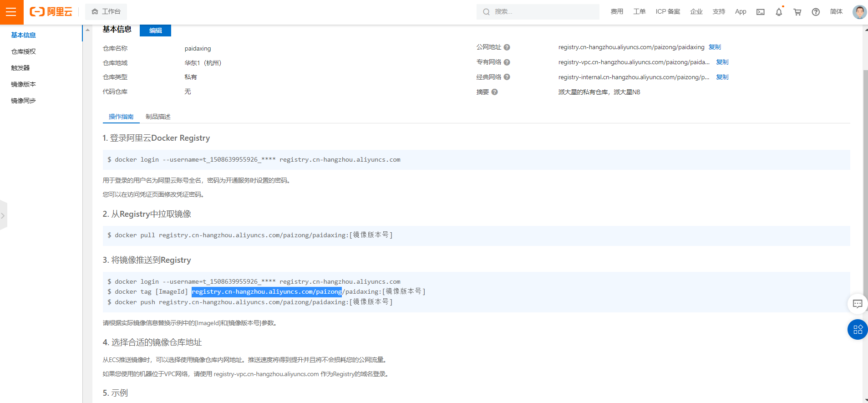Open the notification bell
The image size is (868, 403).
(779, 12)
